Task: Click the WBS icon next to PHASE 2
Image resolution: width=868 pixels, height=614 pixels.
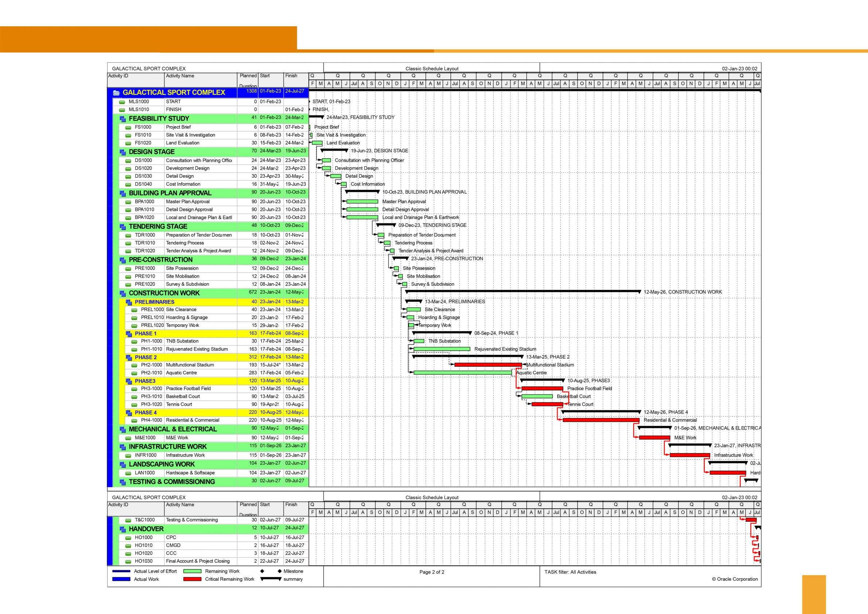Action: tap(129, 358)
